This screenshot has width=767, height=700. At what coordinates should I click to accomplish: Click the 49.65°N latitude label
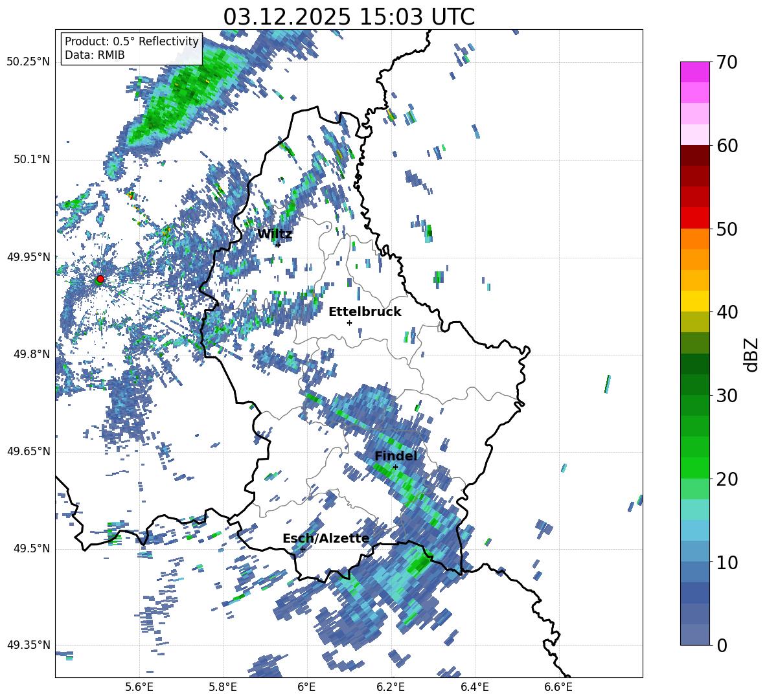click(29, 451)
